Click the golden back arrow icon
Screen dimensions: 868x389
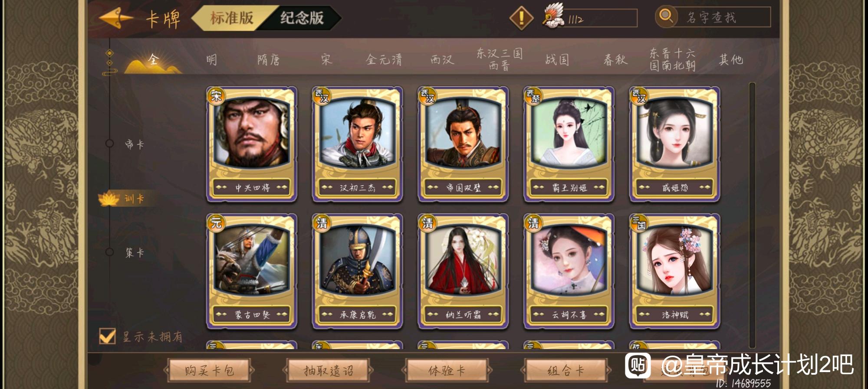coord(115,18)
